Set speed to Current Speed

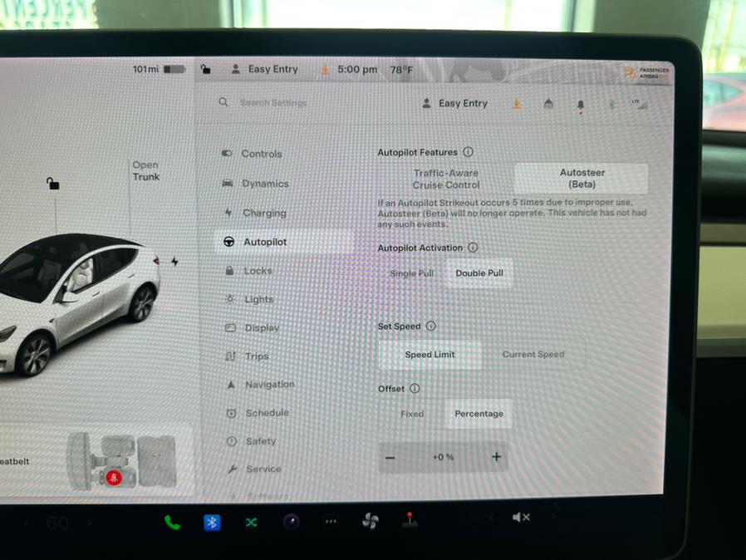(533, 355)
